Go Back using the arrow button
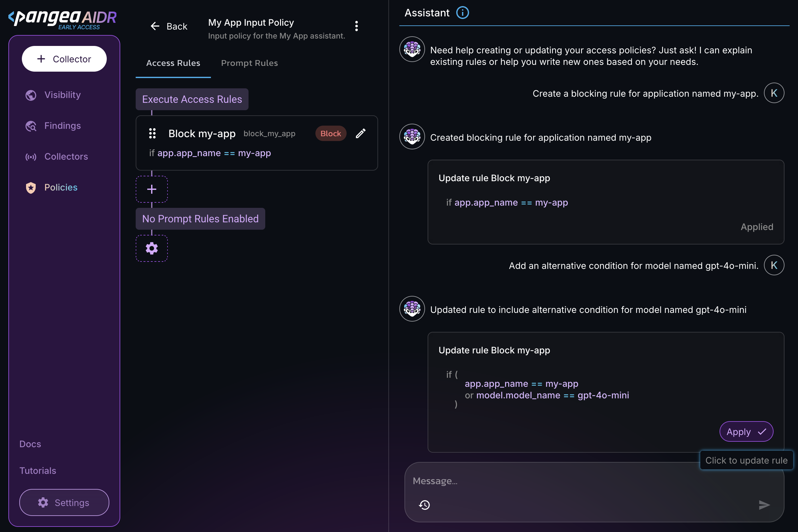This screenshot has height=532, width=798. pyautogui.click(x=169, y=26)
